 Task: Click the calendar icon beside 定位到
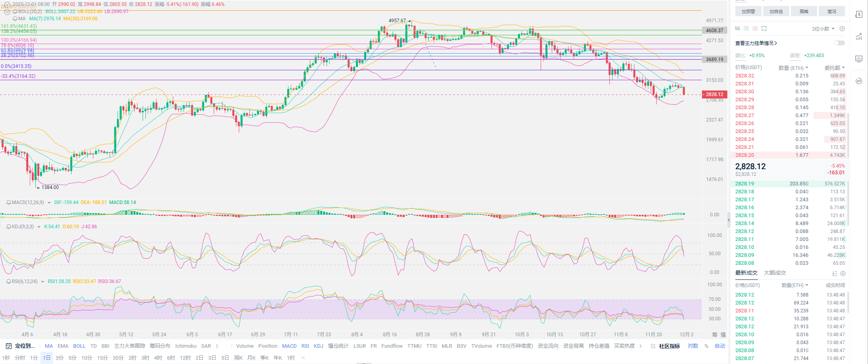click(x=8, y=346)
